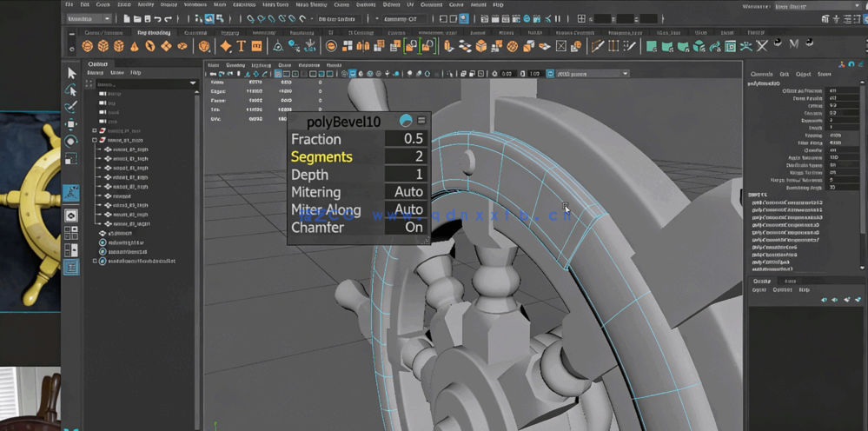
Task: Toggle Snap to grids magnet icon
Action: pos(251,19)
